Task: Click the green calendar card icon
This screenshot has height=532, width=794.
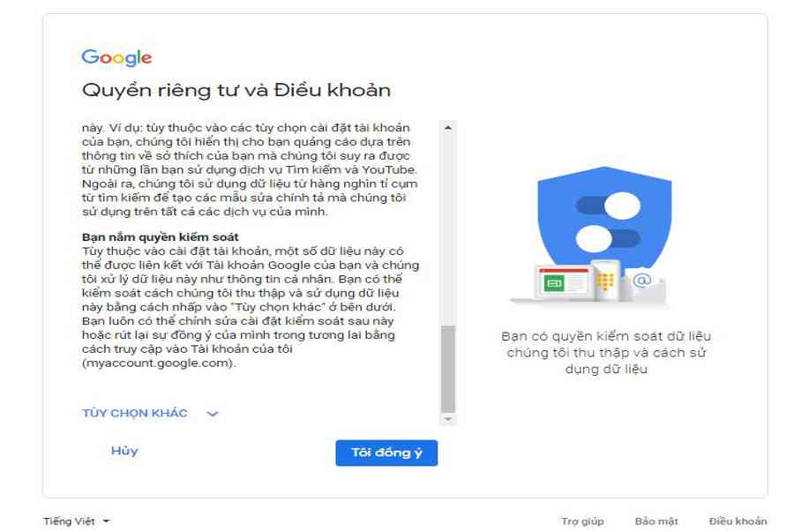Action: [x=563, y=282]
